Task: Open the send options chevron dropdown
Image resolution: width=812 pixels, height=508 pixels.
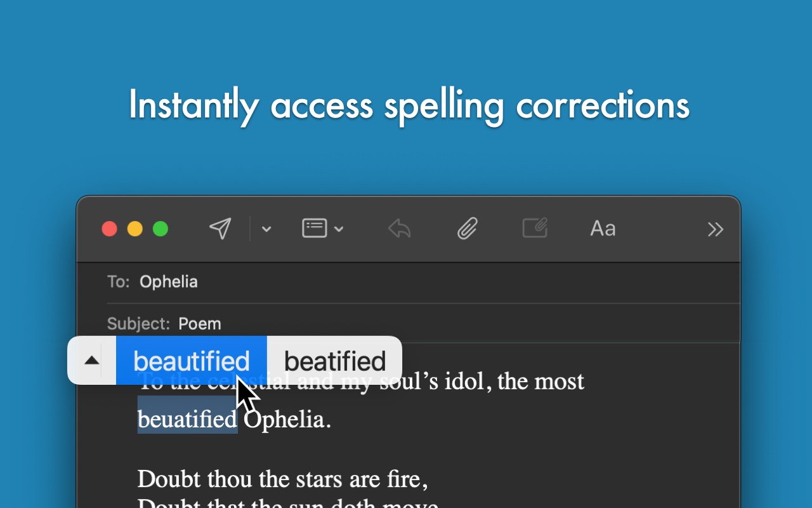Action: click(x=266, y=229)
